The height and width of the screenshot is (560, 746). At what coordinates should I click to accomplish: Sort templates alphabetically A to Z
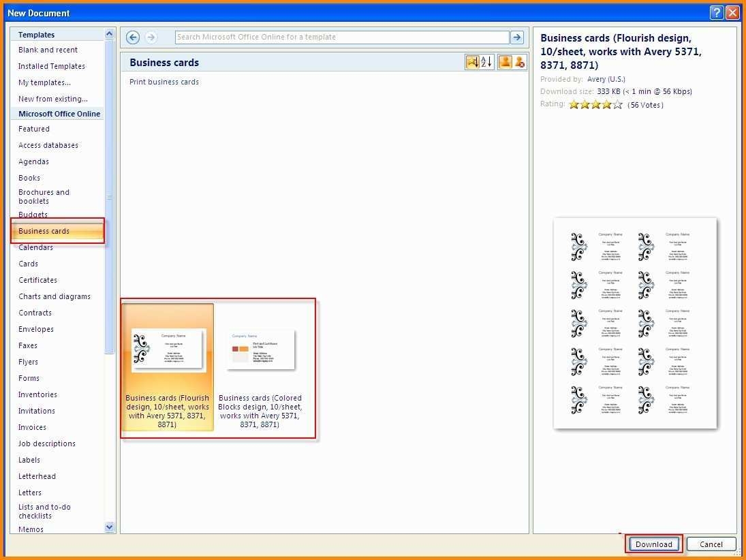pos(486,62)
